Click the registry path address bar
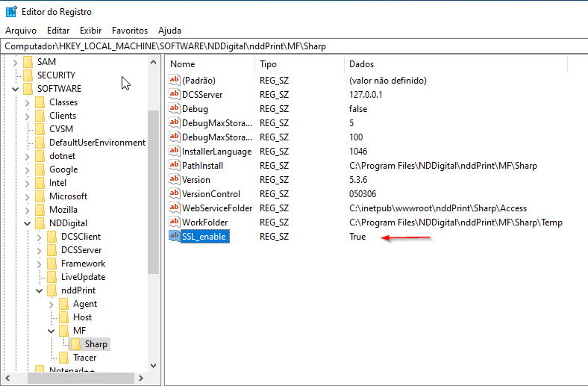The image size is (588, 386). [x=294, y=46]
